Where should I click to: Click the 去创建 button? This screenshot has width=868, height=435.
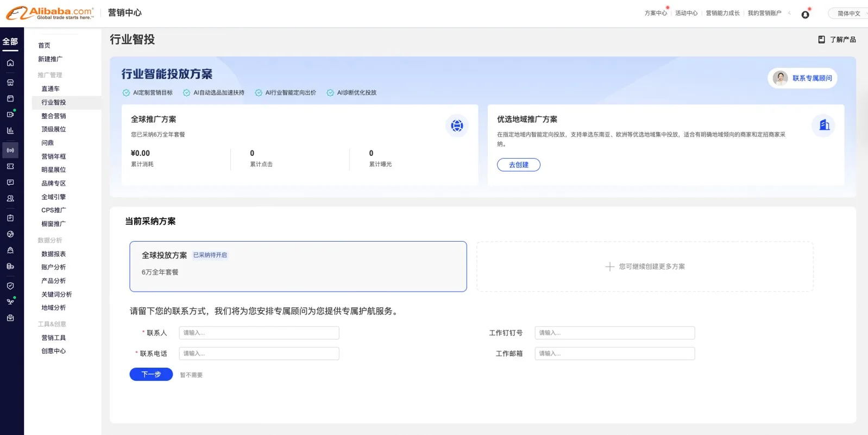coord(518,165)
